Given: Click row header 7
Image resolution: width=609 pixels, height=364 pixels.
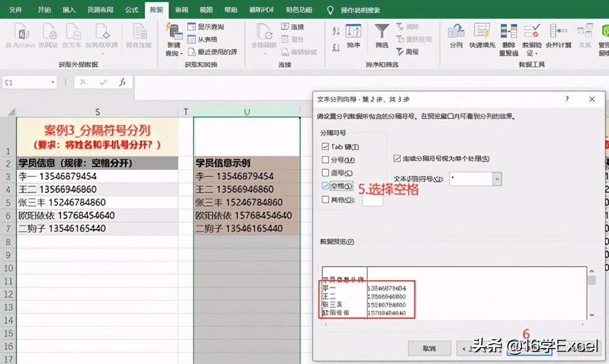Looking at the screenshot, I should point(8,228).
